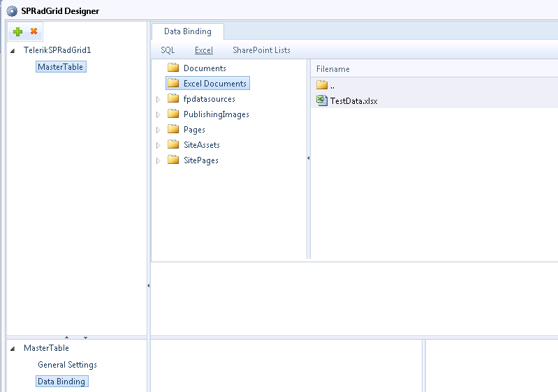Click the SPRadGrid Designer gear icon

12,10
